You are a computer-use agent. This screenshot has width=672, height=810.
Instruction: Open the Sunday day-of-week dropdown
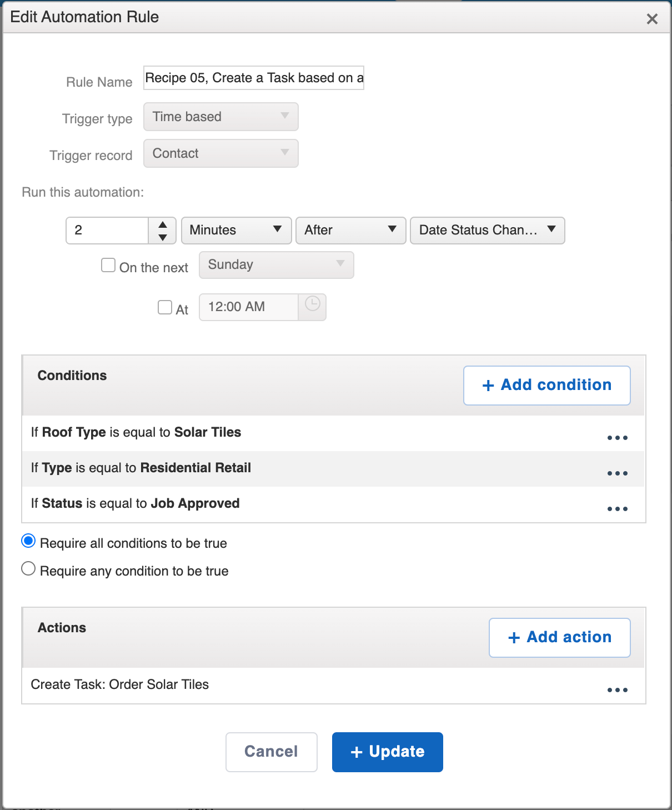(276, 265)
